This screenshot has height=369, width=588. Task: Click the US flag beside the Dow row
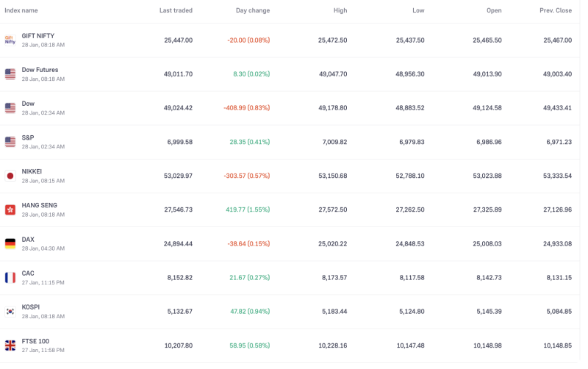[x=10, y=108]
